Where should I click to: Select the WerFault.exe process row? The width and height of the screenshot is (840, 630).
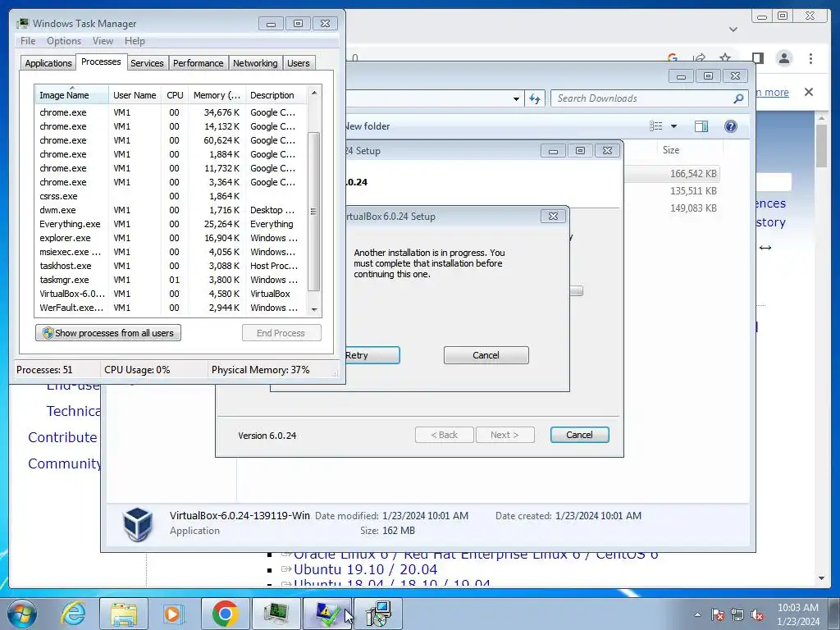click(x=171, y=308)
